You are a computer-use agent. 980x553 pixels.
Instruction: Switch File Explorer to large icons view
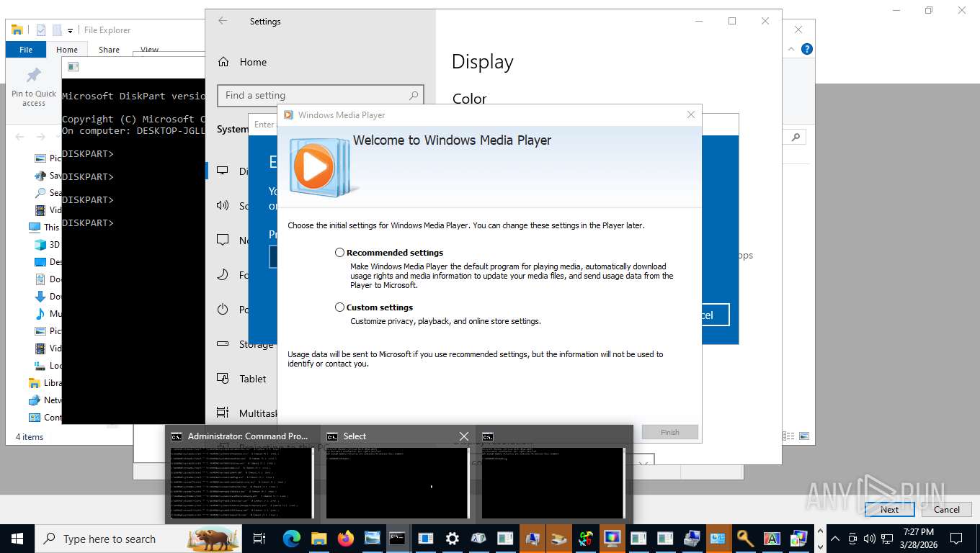[x=803, y=436]
